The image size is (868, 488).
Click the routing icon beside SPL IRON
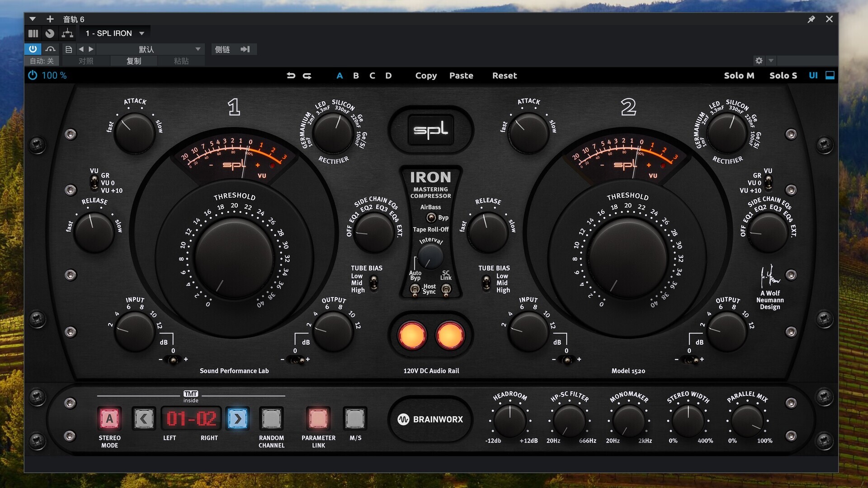coord(67,33)
